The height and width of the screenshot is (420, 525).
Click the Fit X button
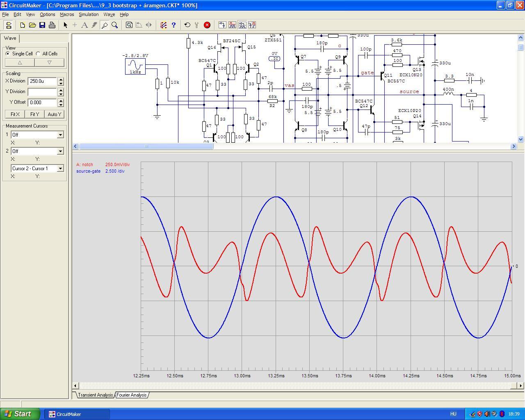coord(15,114)
